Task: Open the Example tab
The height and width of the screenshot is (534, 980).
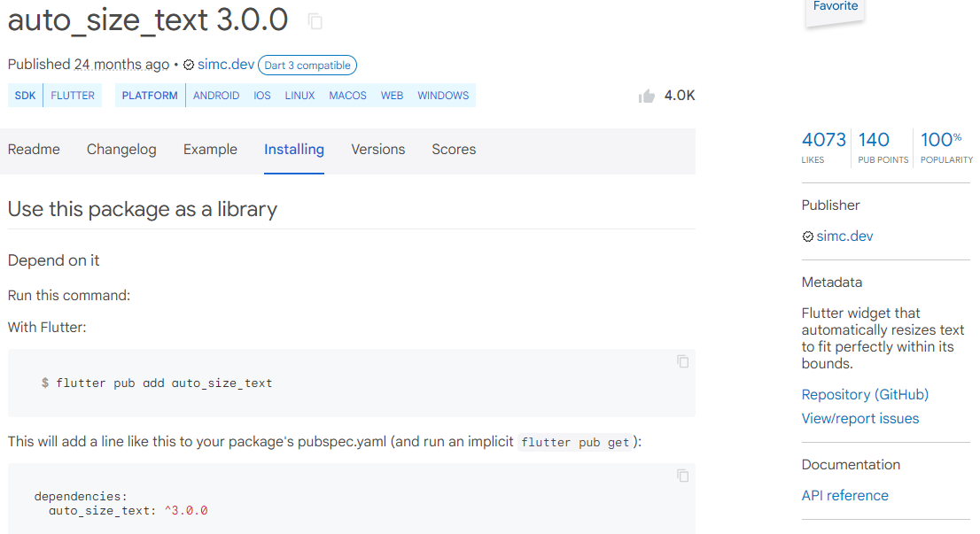Action: point(210,150)
